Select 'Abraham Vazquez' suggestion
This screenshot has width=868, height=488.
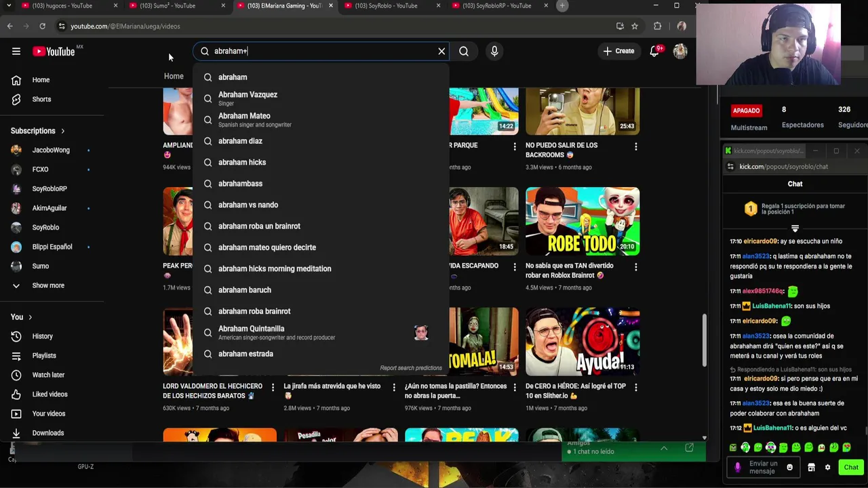click(321, 98)
